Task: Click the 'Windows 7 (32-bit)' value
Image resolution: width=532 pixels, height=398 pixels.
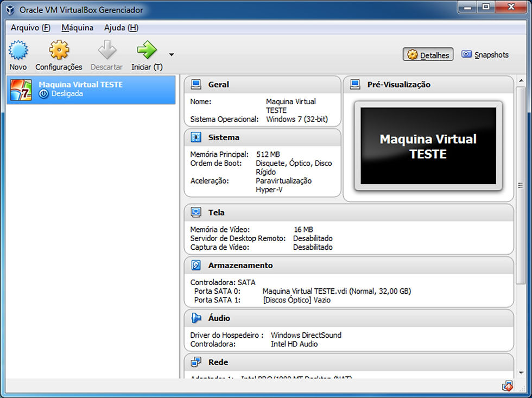Action: click(297, 119)
